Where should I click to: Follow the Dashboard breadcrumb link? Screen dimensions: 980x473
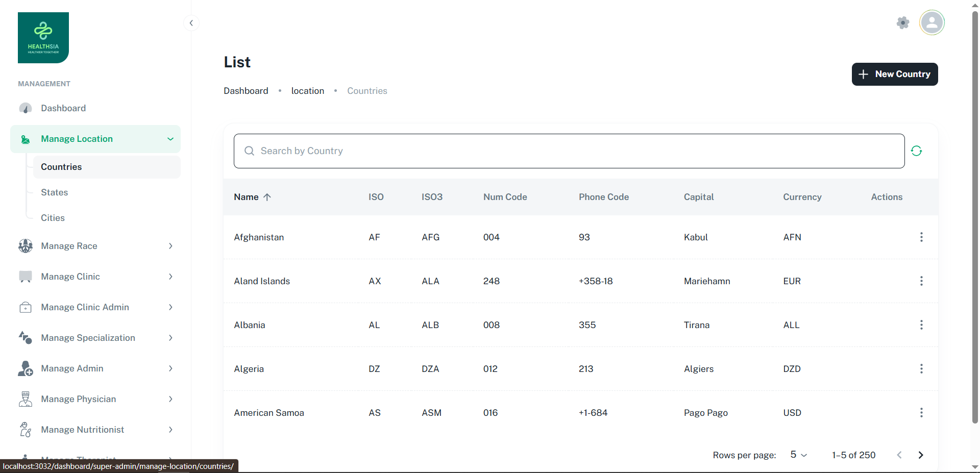pos(246,91)
